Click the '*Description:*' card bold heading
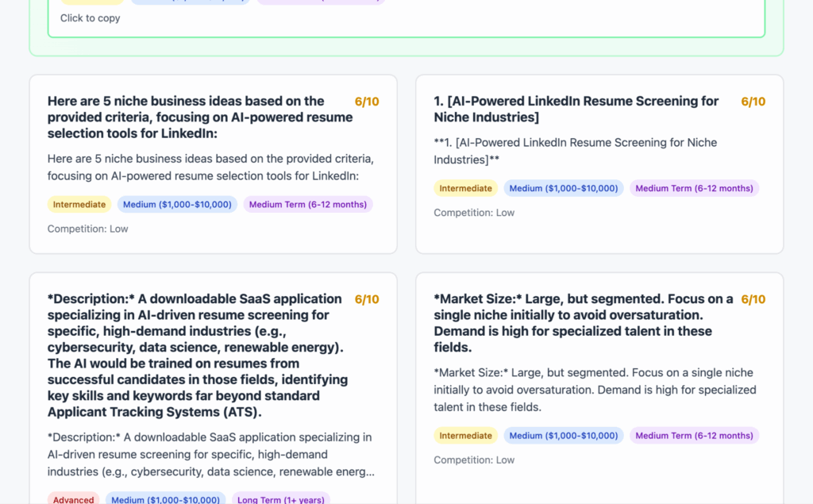This screenshot has width=813, height=504. [x=197, y=355]
